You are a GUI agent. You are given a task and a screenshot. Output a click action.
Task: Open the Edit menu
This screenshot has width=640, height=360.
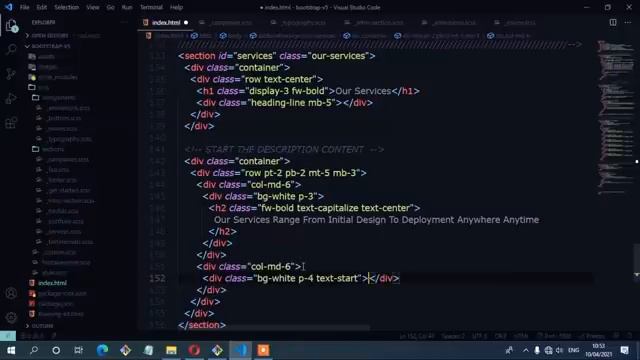point(42,7)
